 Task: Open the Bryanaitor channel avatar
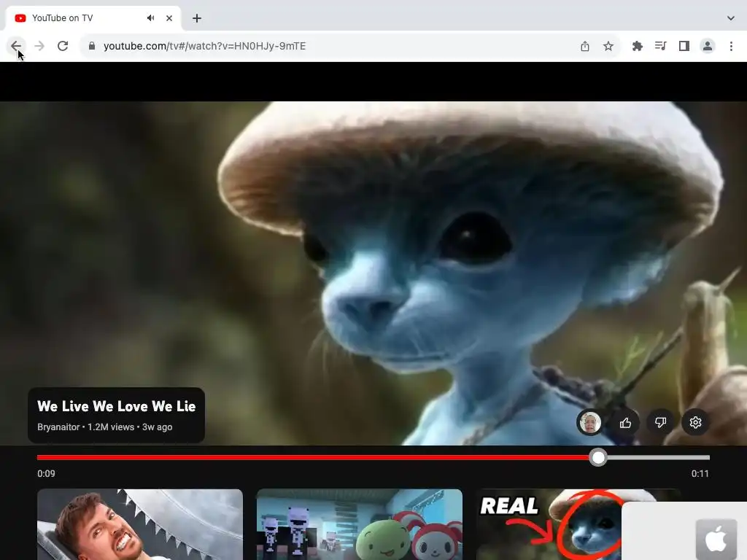(590, 422)
